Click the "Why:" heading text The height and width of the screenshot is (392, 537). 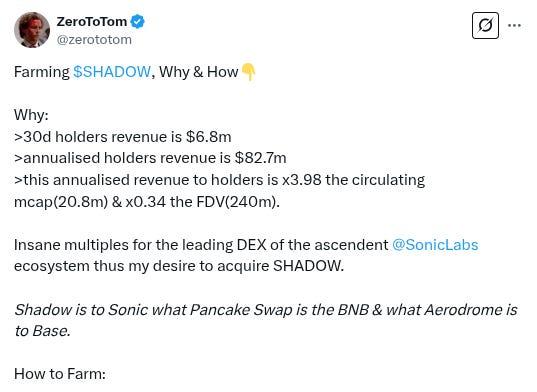[31, 115]
